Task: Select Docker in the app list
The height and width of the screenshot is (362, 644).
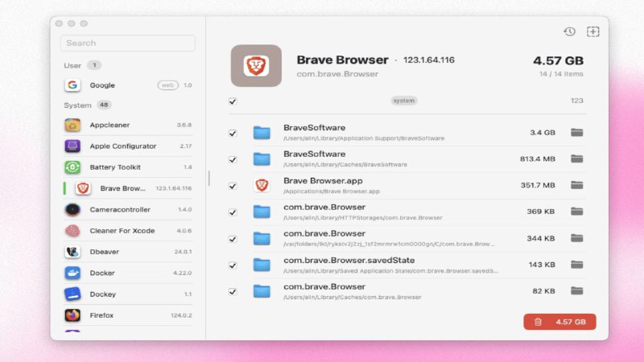Action: pos(128,273)
